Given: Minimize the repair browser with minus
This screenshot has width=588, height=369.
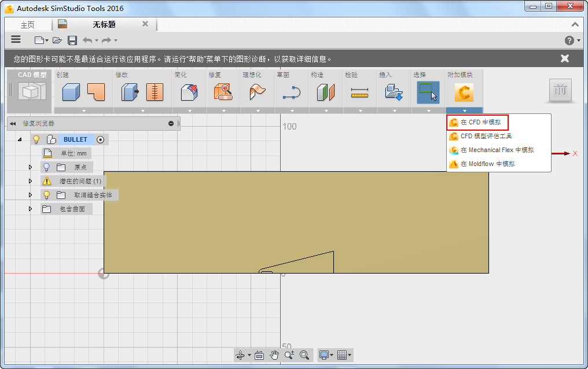Looking at the screenshot, I should pos(171,124).
